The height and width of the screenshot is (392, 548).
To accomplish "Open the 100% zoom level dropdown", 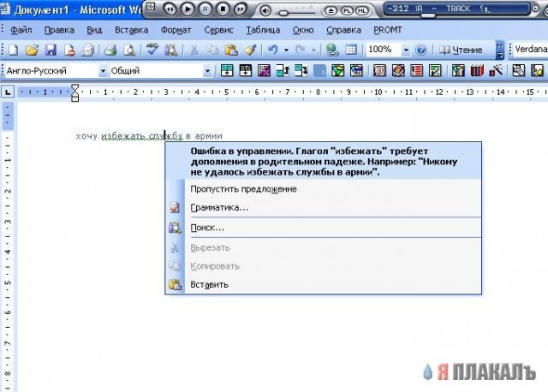I will [406, 50].
